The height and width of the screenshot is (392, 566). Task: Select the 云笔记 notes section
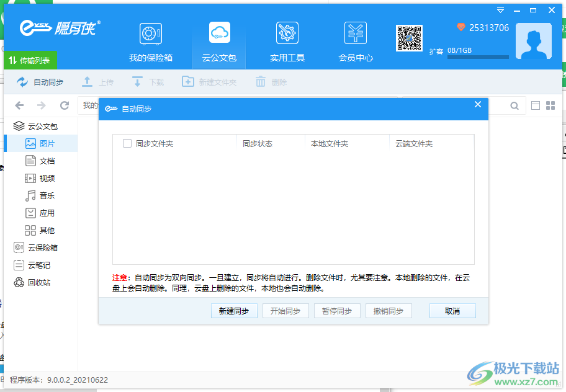point(37,265)
